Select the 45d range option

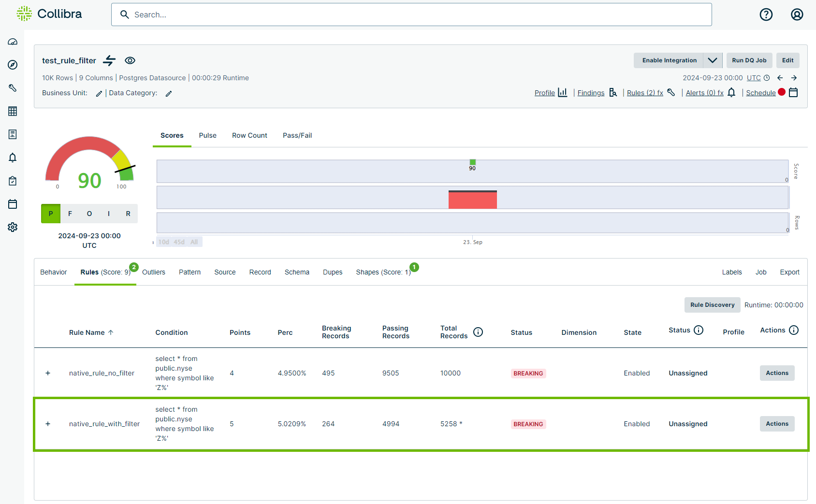click(179, 242)
